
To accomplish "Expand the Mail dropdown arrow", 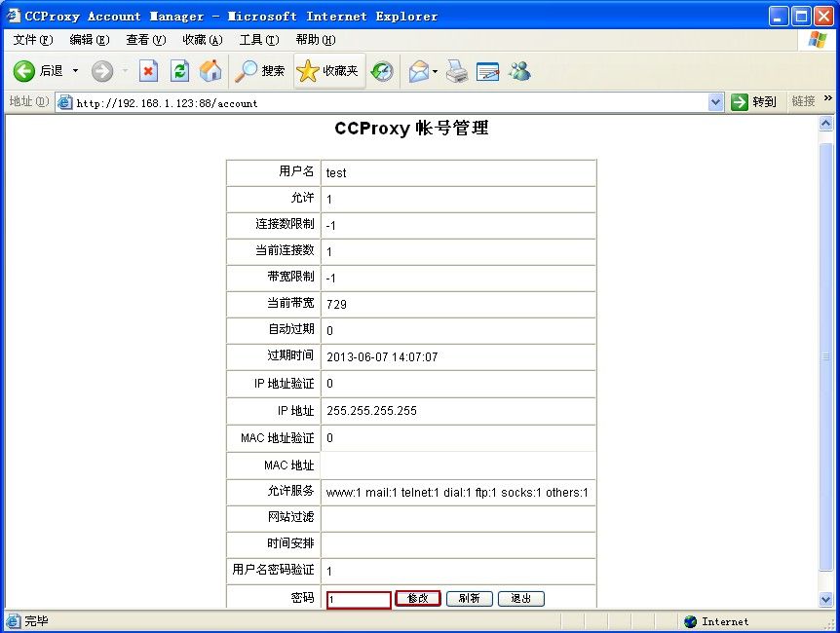I will [435, 71].
